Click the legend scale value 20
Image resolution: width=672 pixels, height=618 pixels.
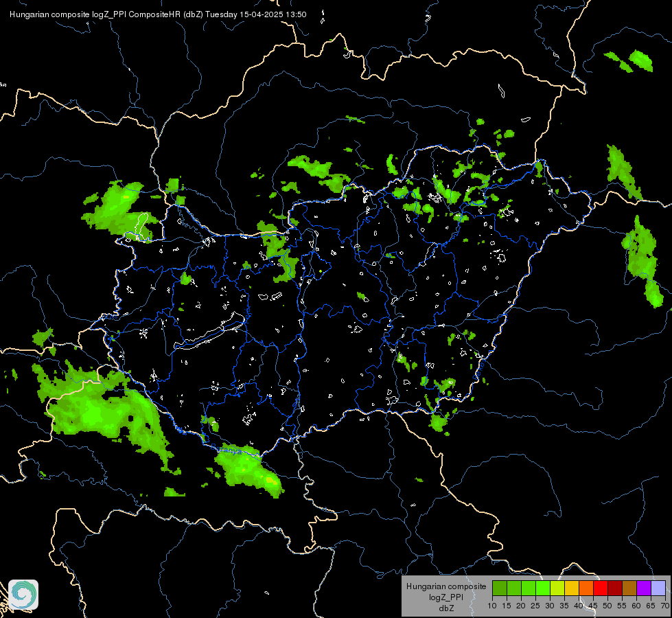point(521,606)
